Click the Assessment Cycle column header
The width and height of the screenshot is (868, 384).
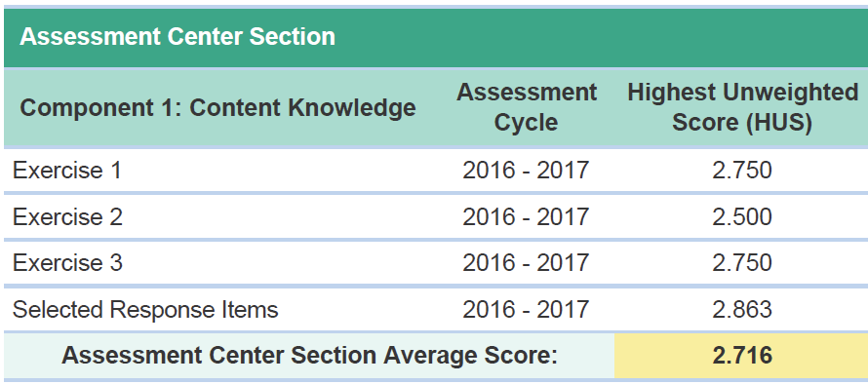[x=526, y=107]
